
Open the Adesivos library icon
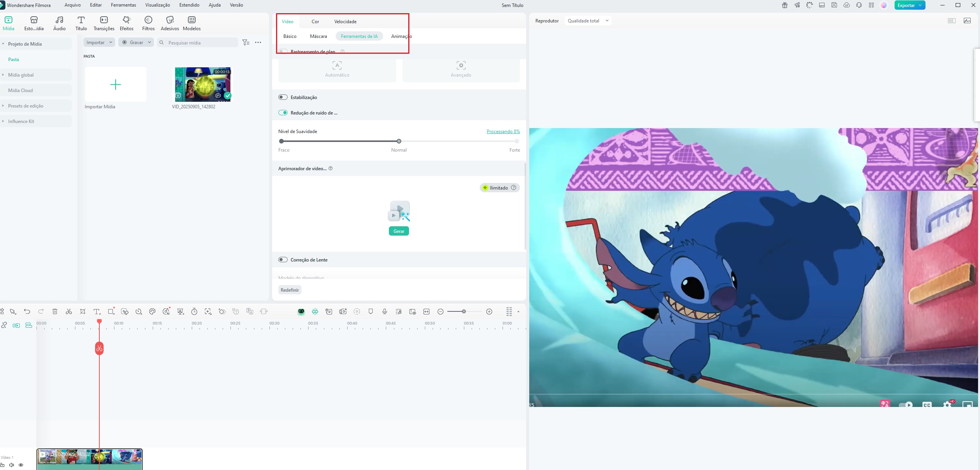pos(170,23)
